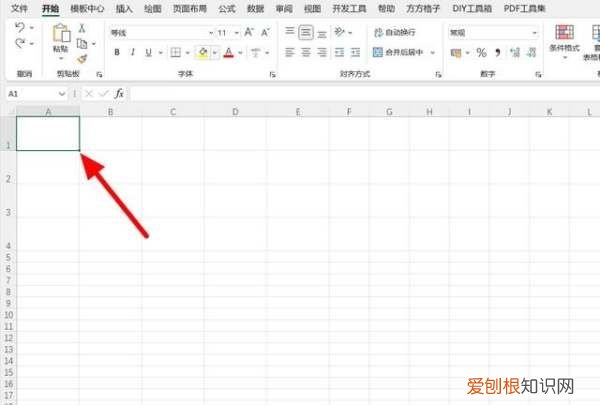Image resolution: width=600 pixels, height=405 pixels.
Task: Click the confirm entry checkmark icon
Action: point(104,94)
